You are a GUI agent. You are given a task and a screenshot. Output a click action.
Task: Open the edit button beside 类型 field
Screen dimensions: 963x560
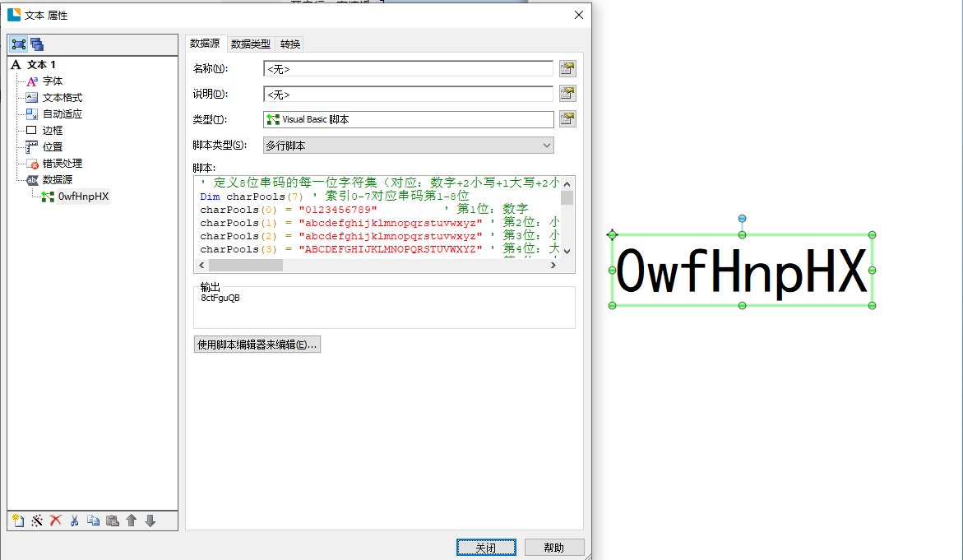567,119
